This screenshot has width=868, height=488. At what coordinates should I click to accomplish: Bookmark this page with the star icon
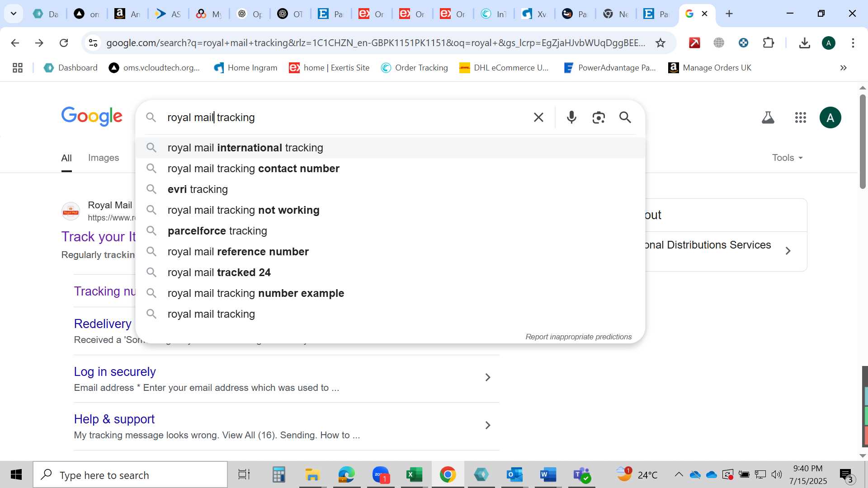pyautogui.click(x=660, y=43)
